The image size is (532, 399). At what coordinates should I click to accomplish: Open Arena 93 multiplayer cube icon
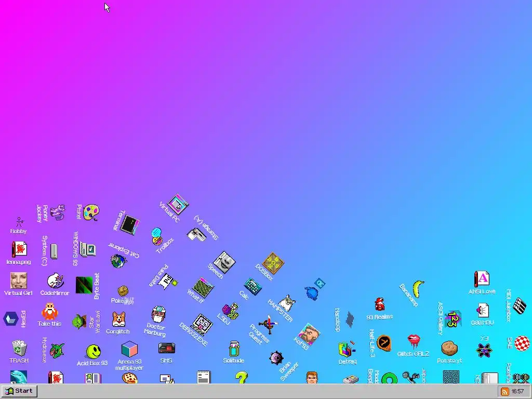129,349
